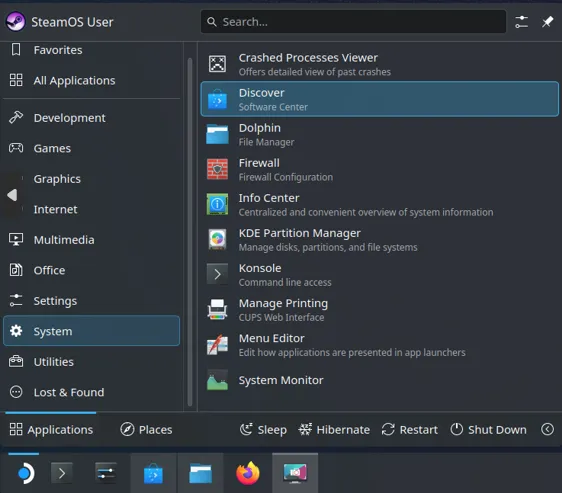Click the Search input field
This screenshot has width=562, height=493.
(353, 22)
